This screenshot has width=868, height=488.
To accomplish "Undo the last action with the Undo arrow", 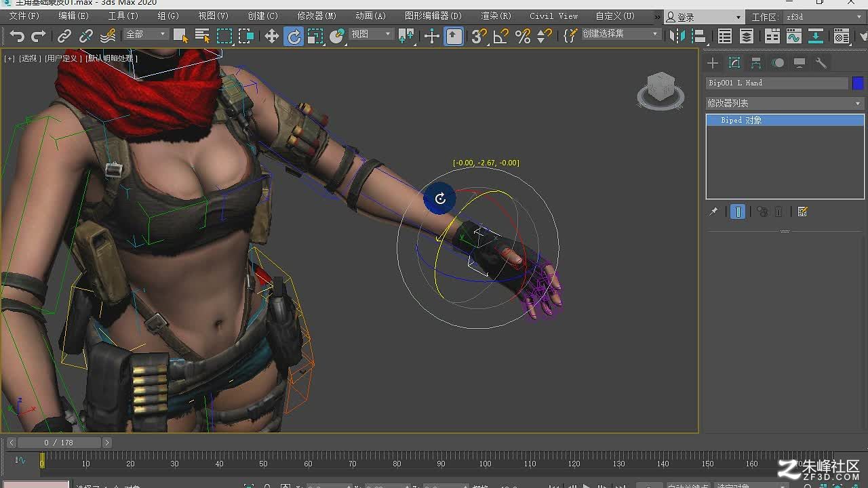I will 18,36.
